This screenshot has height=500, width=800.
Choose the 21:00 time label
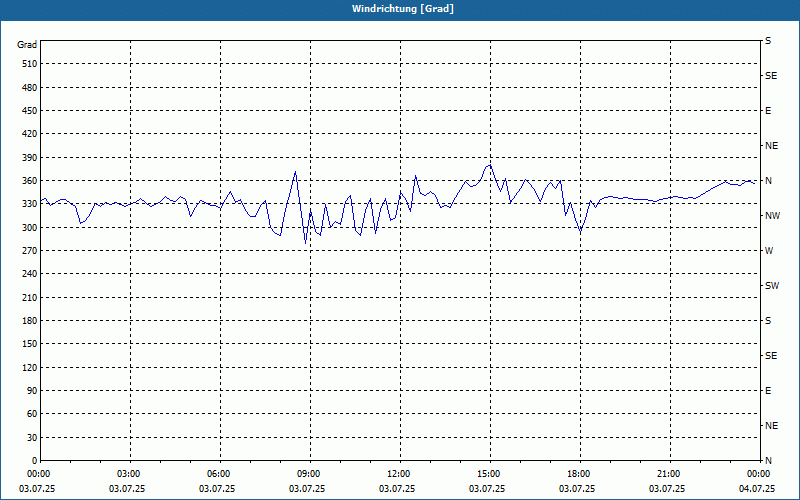pyautogui.click(x=668, y=474)
